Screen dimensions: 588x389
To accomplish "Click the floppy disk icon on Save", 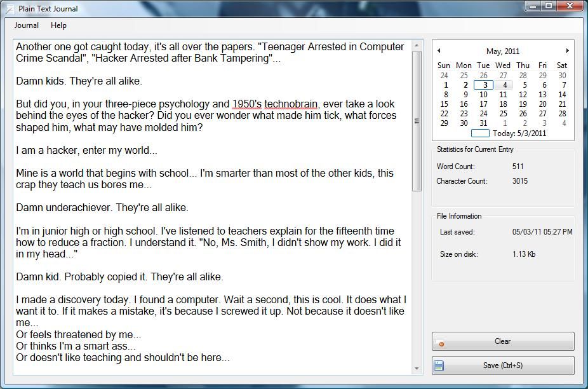I will (x=439, y=365).
